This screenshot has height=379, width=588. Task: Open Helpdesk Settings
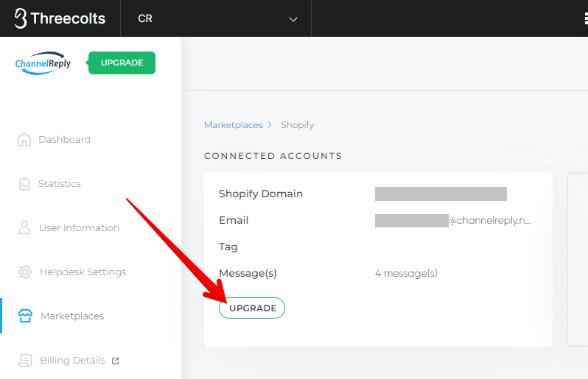click(83, 272)
